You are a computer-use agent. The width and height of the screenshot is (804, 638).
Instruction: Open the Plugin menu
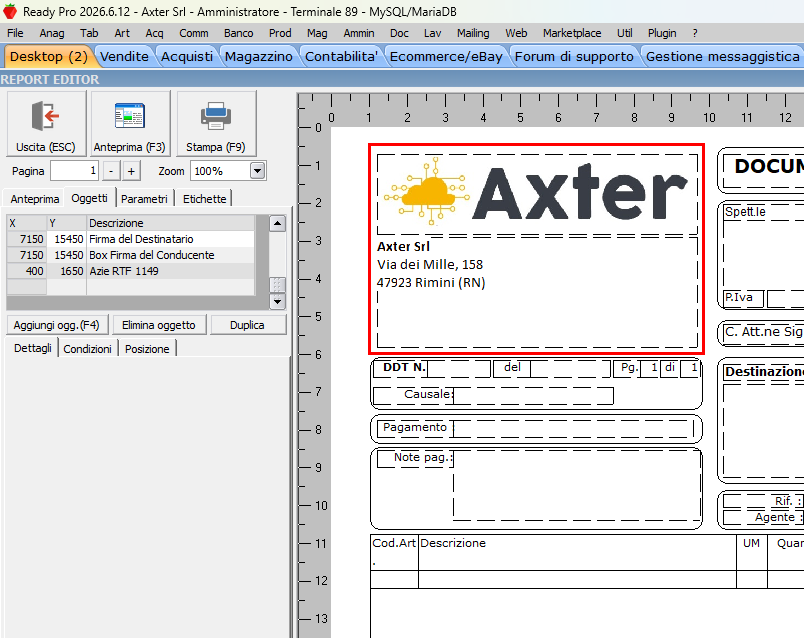coord(662,33)
